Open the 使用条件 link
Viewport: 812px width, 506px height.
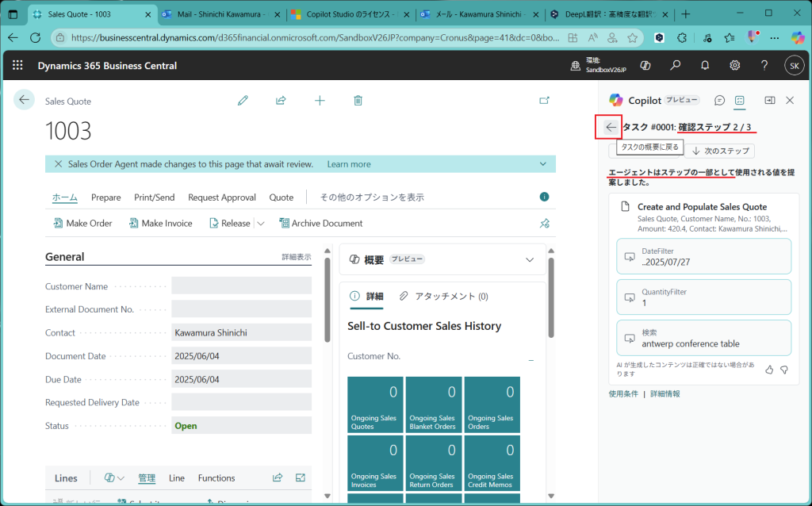(x=623, y=393)
